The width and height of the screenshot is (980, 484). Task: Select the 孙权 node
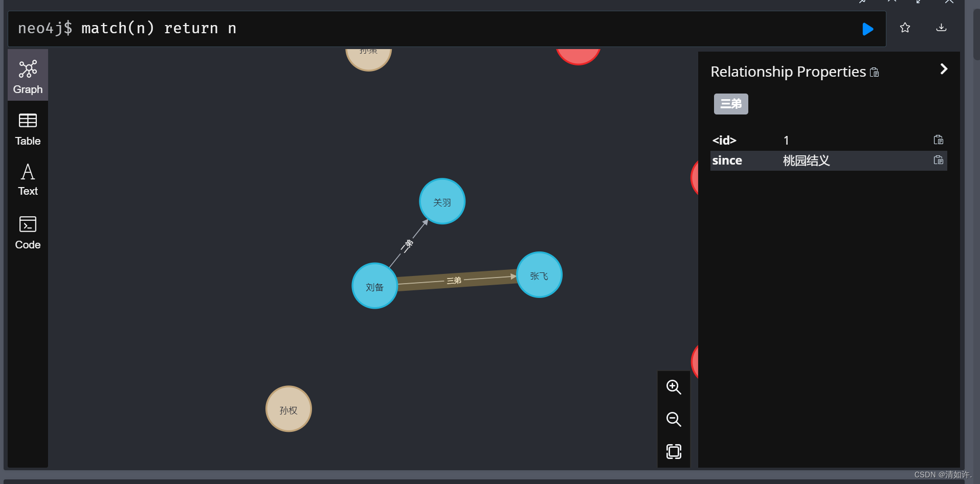coord(288,409)
